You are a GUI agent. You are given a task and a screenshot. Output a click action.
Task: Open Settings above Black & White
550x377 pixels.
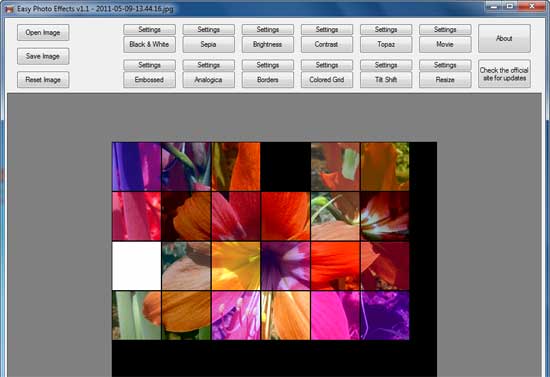point(149,29)
